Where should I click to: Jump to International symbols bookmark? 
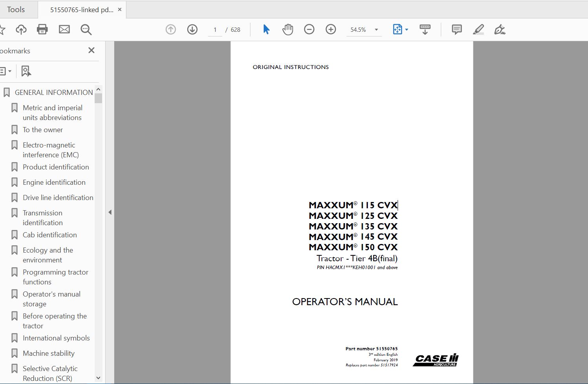point(56,338)
